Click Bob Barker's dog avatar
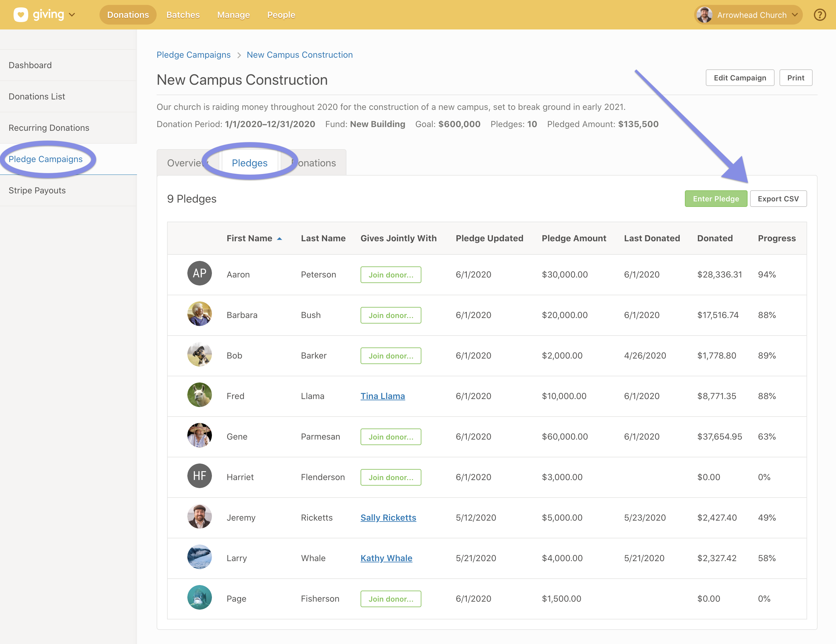The height and width of the screenshot is (644, 836). point(199,354)
